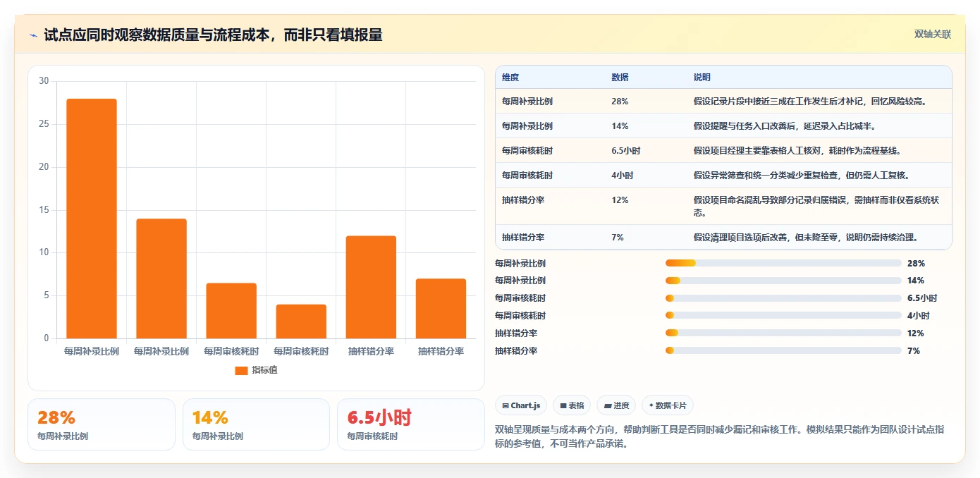Click the progress bar showing 6.5小时

point(783,298)
